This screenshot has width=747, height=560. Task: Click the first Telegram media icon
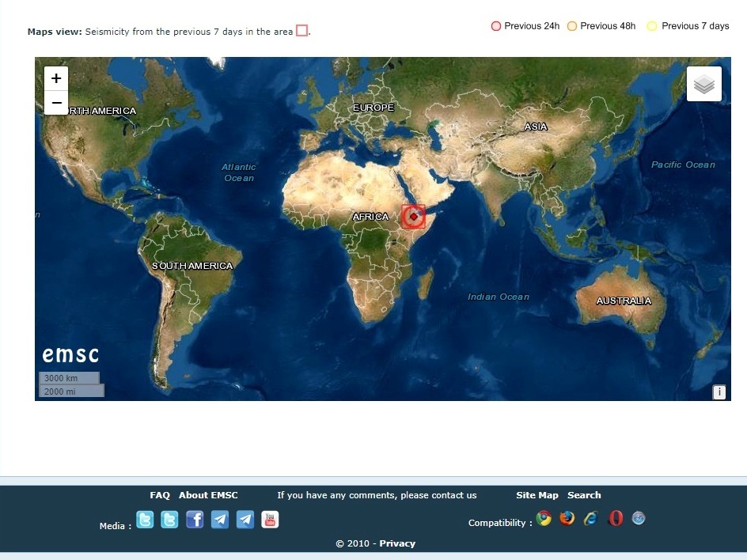[x=220, y=520]
